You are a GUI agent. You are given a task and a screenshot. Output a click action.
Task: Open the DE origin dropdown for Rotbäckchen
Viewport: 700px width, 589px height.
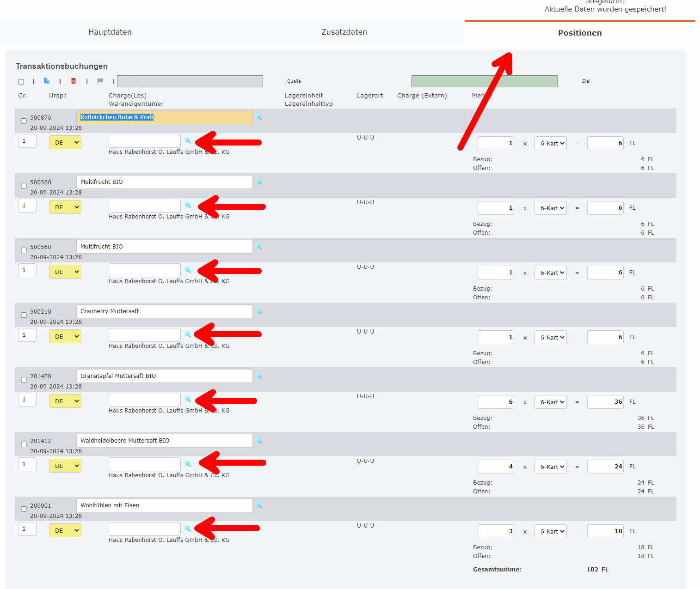(x=65, y=143)
